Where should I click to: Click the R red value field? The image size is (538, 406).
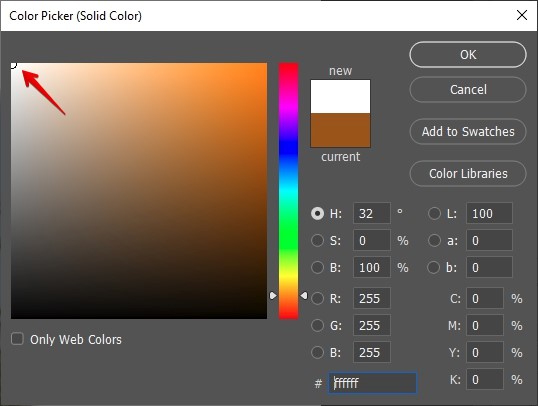[x=372, y=298]
